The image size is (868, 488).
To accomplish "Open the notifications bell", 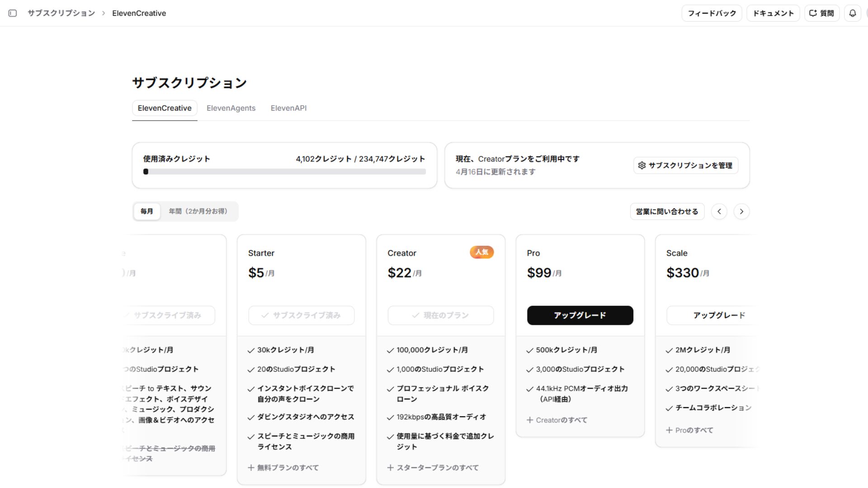I will [852, 13].
